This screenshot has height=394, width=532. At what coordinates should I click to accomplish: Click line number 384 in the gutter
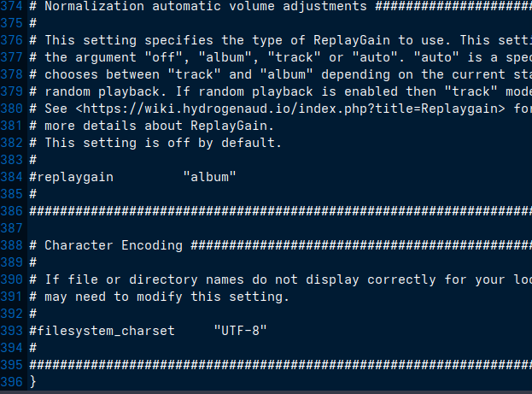pos(13,177)
